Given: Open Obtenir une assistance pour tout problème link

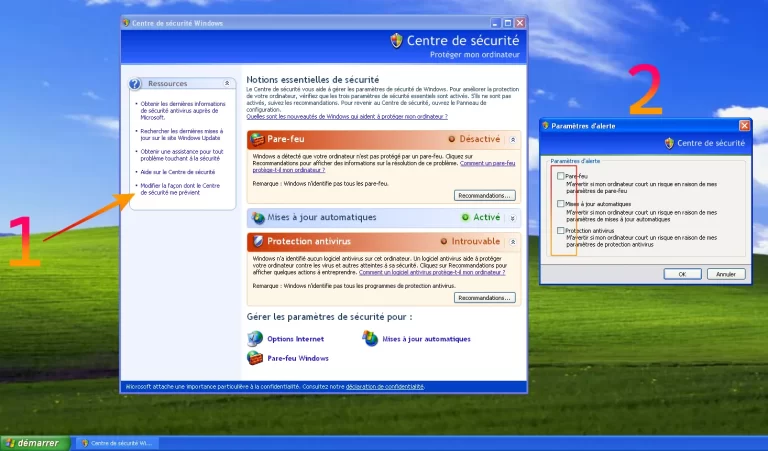Looking at the screenshot, I should tap(182, 155).
